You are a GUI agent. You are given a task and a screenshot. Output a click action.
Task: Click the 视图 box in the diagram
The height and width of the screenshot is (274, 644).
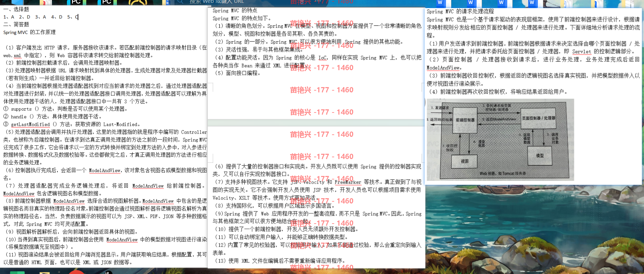pyautogui.click(x=465, y=161)
